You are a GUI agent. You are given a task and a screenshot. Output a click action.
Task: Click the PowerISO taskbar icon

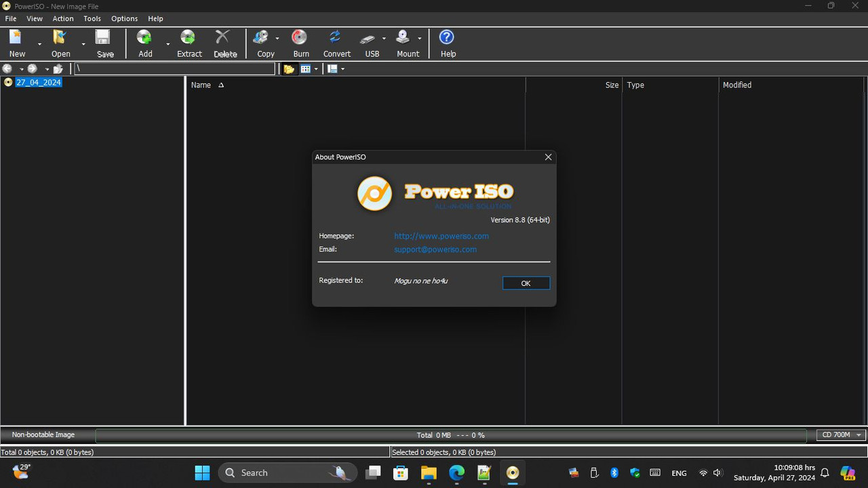512,472
